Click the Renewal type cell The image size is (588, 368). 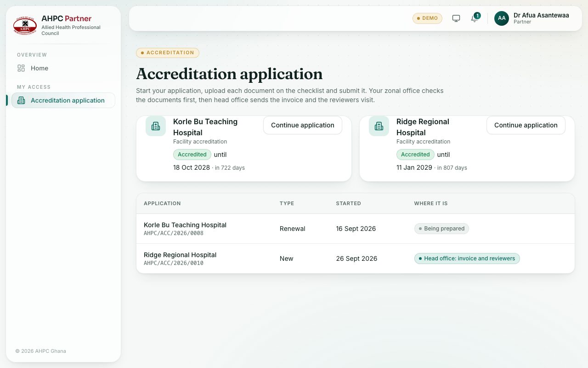[293, 229]
